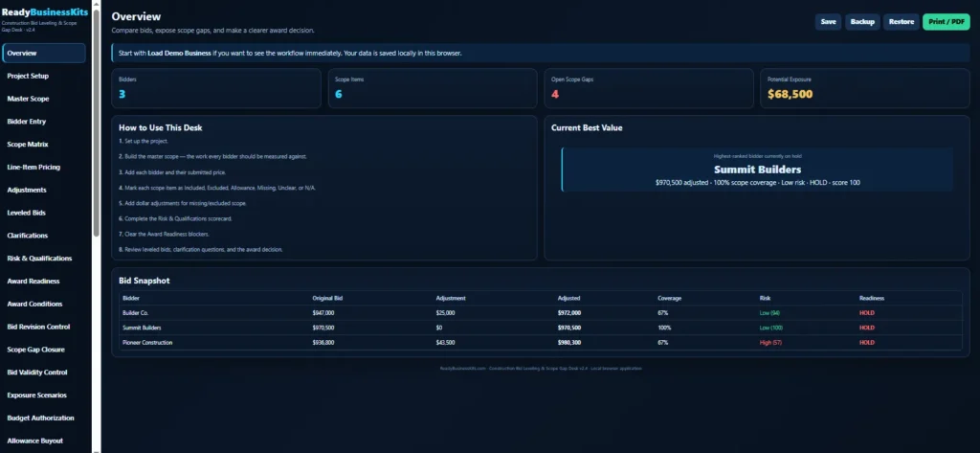Screen dimensions: 980x453
Task: Click the Coverage column header
Action: click(x=669, y=299)
